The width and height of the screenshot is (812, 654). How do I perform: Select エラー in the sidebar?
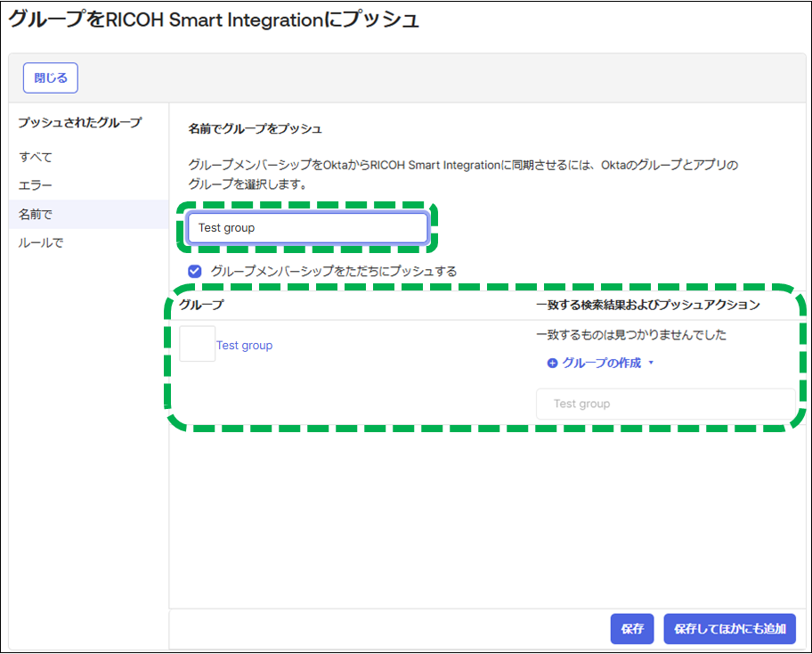coord(36,185)
